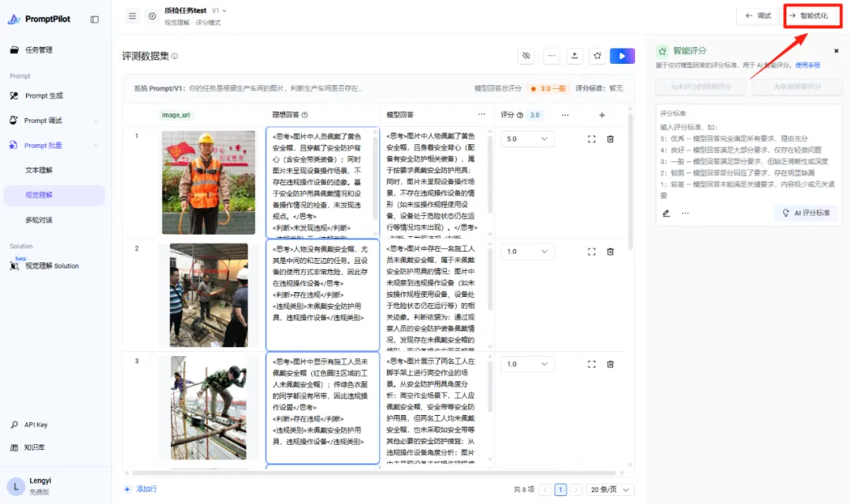Open the 使用手册 link
The image size is (851, 504).
[x=808, y=65]
